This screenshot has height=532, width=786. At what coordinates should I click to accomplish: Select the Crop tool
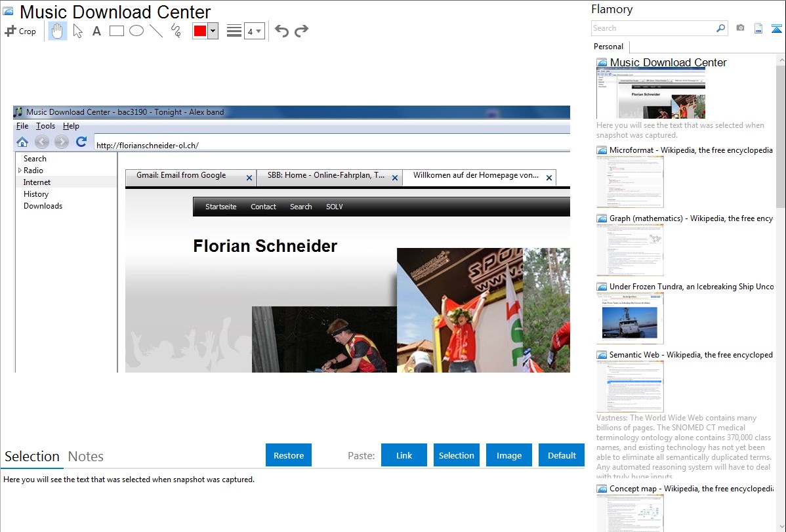click(20, 31)
